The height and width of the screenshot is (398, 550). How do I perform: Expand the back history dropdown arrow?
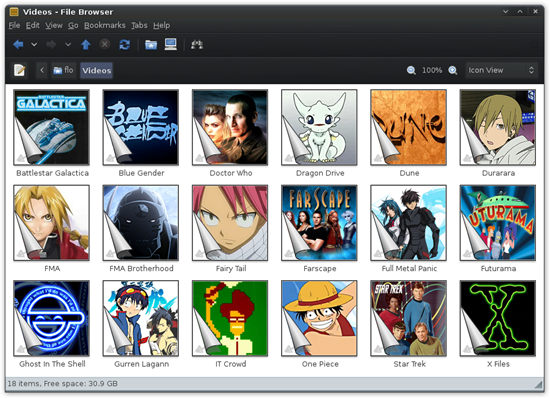click(x=34, y=45)
